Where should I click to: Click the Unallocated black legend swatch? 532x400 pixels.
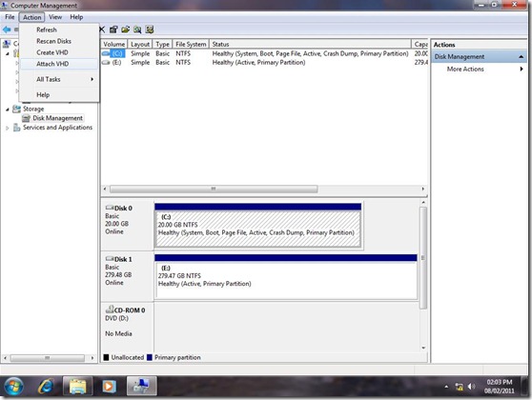(x=106, y=357)
